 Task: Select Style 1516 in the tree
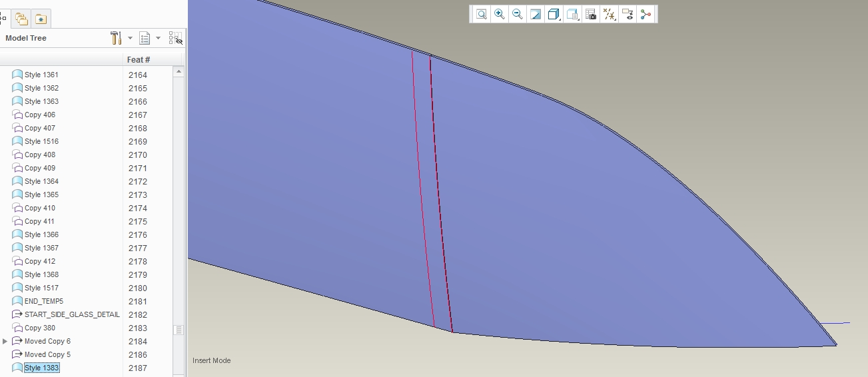click(41, 141)
